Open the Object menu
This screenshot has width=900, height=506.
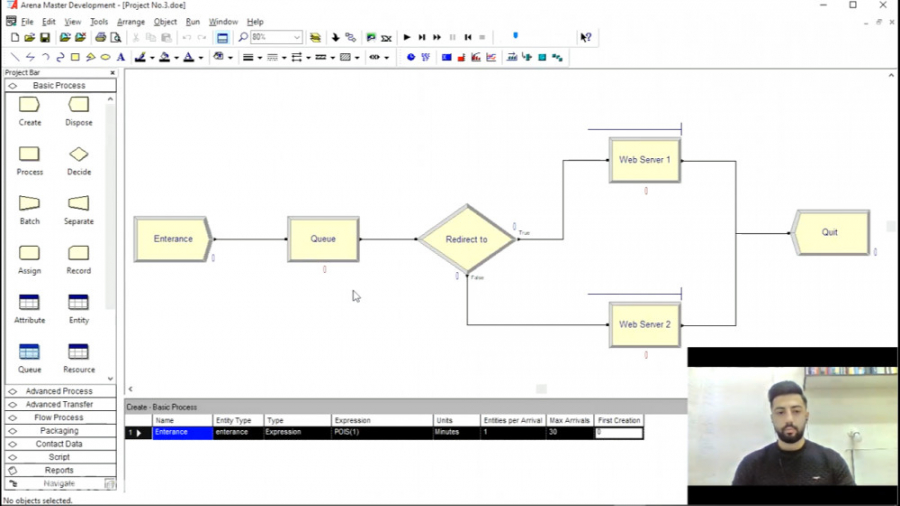(x=165, y=22)
